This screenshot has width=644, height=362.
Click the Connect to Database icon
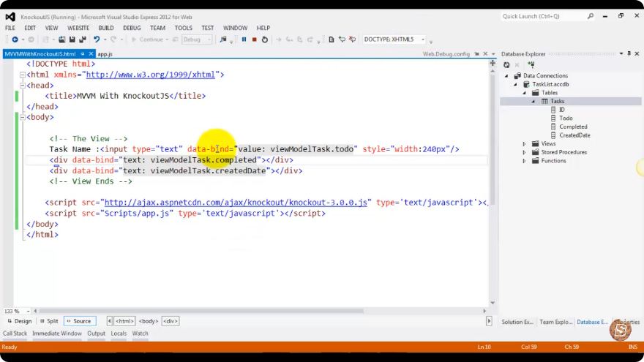click(531, 65)
